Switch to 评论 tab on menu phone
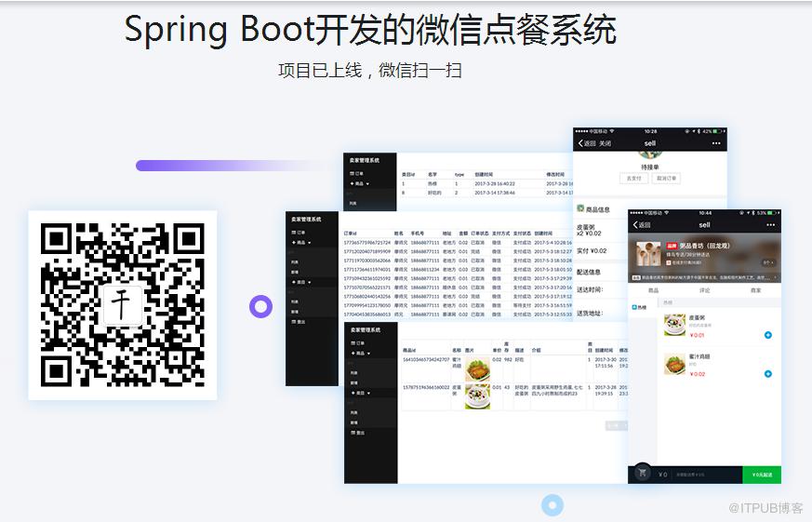812x522 pixels. point(705,290)
